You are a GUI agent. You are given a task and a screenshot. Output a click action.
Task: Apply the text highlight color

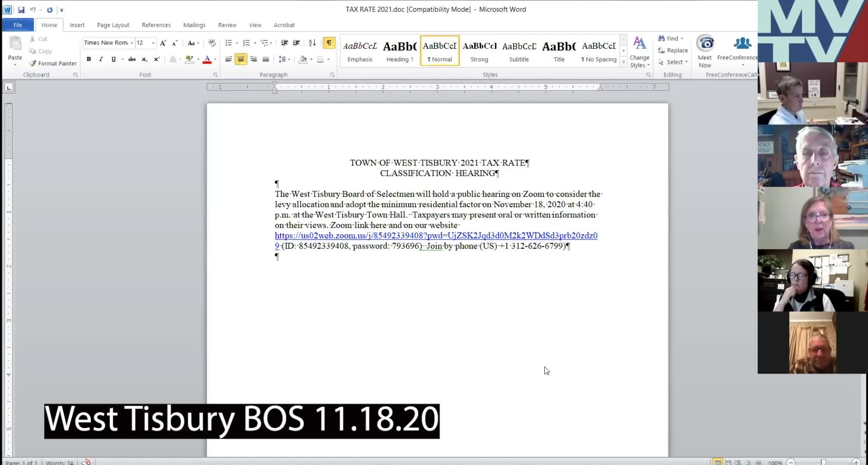189,59
